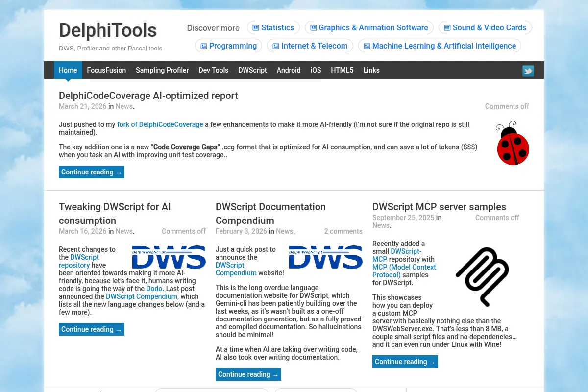The image size is (588, 392).
Task: Click the DelphiTools site title
Action: coord(108,30)
